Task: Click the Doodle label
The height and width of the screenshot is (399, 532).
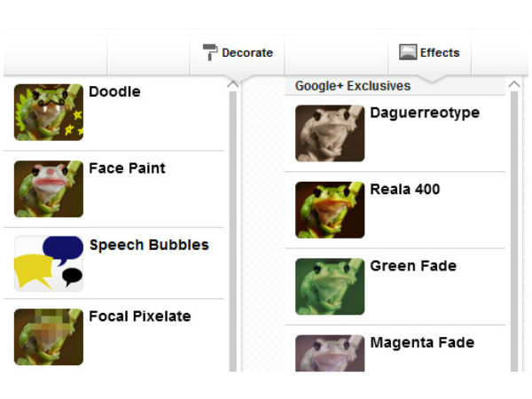Action: tap(114, 92)
